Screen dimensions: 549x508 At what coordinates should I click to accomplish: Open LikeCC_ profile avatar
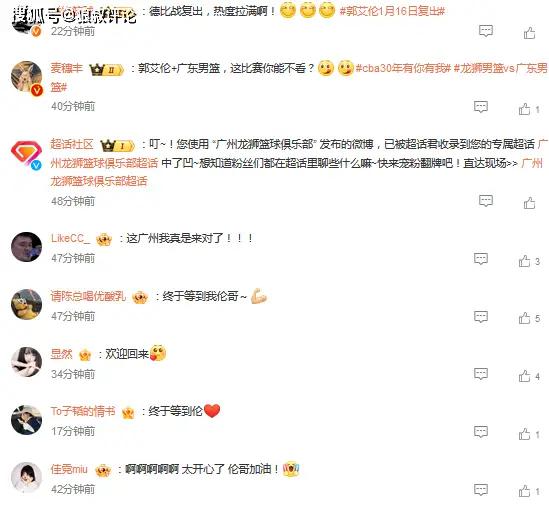(26, 247)
